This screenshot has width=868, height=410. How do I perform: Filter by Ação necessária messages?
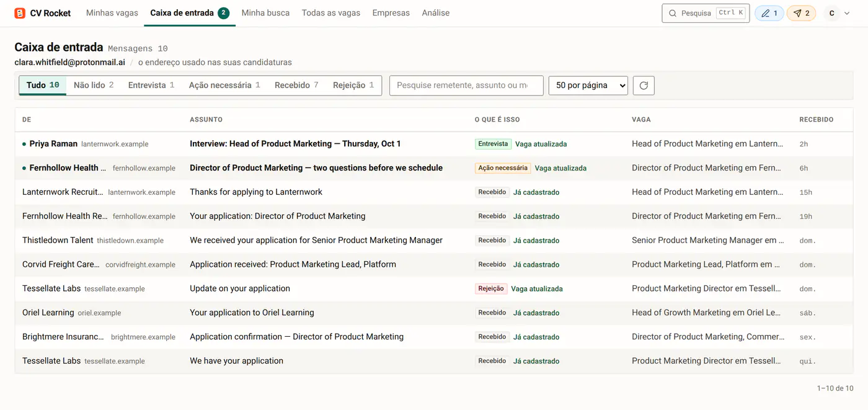[x=224, y=85]
